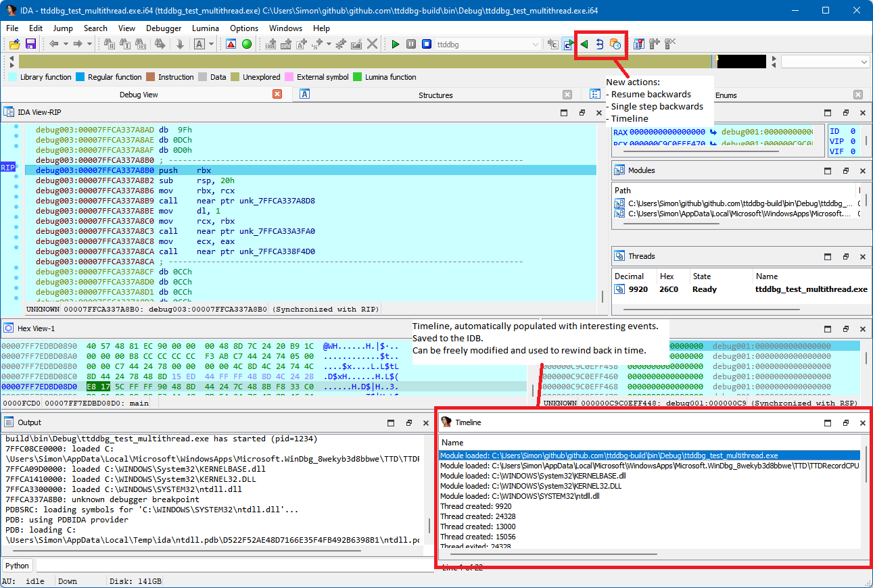The image size is (873, 588).
Task: Pause the debugged process
Action: click(x=411, y=44)
